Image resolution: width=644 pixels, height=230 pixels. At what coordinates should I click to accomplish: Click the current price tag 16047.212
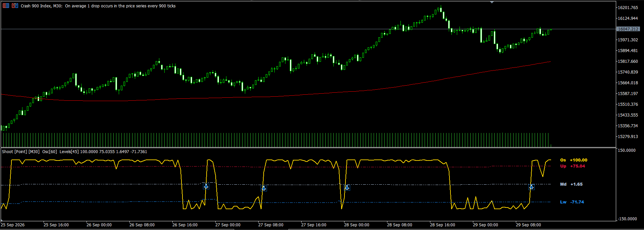pyautogui.click(x=628, y=29)
